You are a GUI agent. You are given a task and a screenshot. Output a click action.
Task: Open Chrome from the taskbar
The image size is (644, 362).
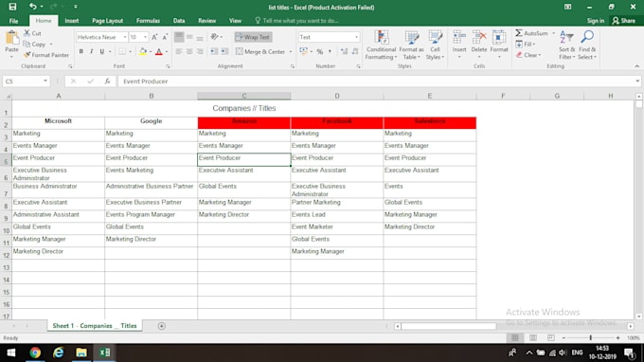[x=35, y=353]
